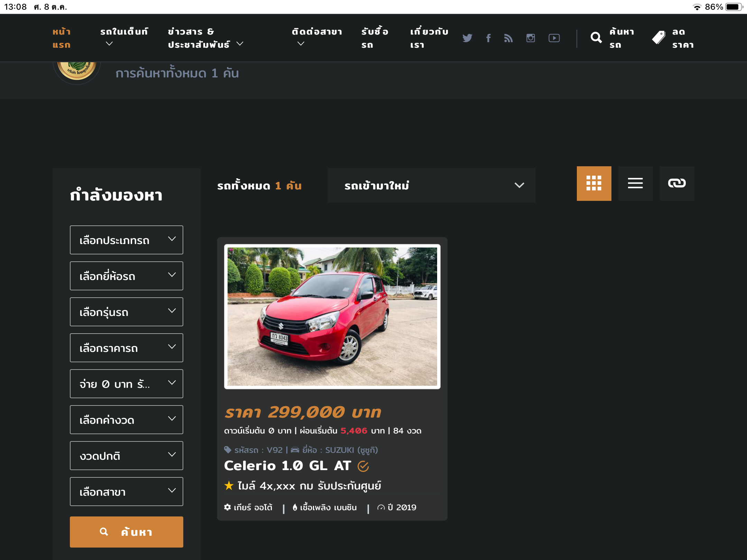Click the chain link view icon
Image resolution: width=747 pixels, height=560 pixels.
click(677, 183)
